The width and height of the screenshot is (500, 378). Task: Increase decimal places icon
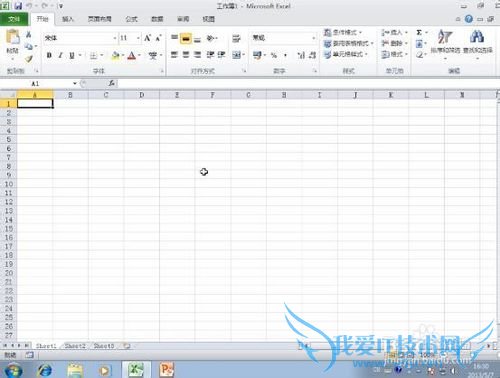[301, 55]
